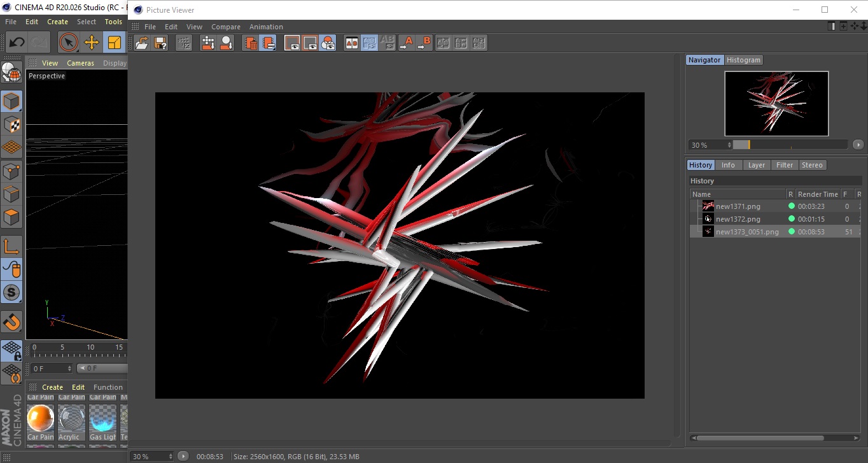Switch to the Info tab

point(728,165)
